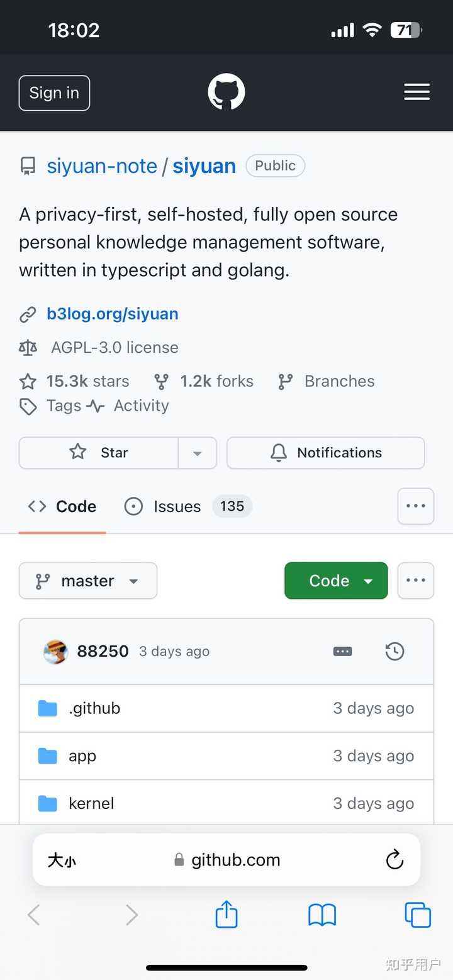Image resolution: width=453 pixels, height=980 pixels.
Task: Open the hamburger navigation menu
Action: pos(417,92)
